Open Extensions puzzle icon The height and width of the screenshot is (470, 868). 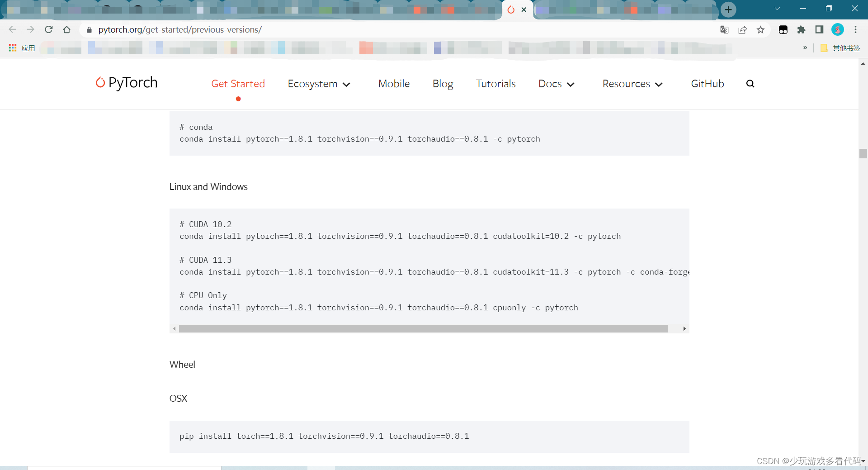coord(801,30)
